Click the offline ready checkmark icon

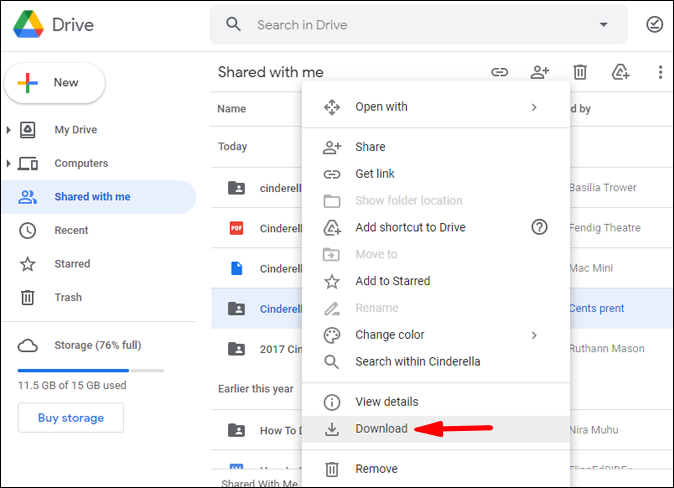coord(655,24)
